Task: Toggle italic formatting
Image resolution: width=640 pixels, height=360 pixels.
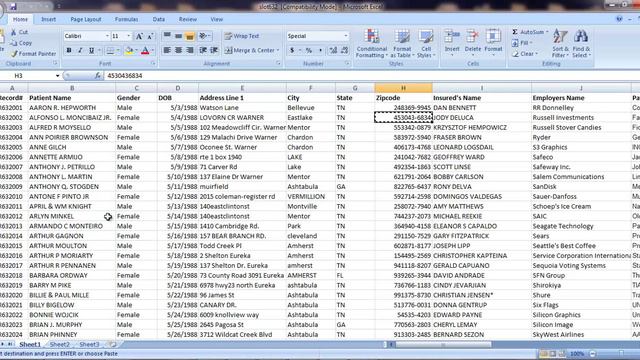Action: point(80,50)
